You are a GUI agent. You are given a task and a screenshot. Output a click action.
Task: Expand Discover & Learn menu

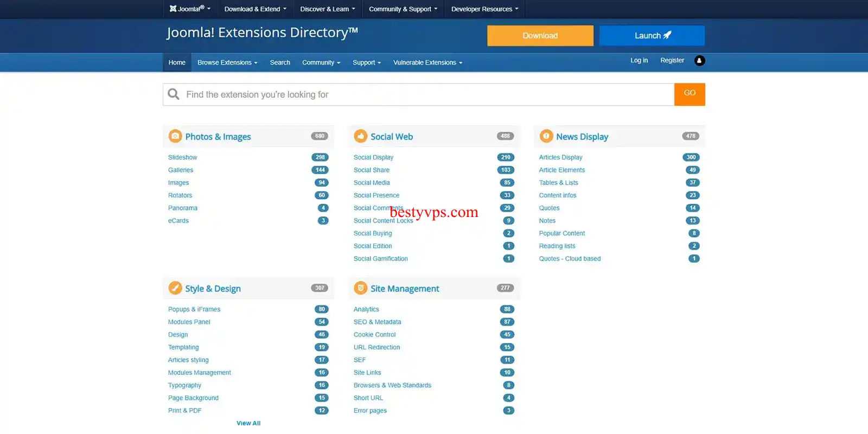point(328,9)
